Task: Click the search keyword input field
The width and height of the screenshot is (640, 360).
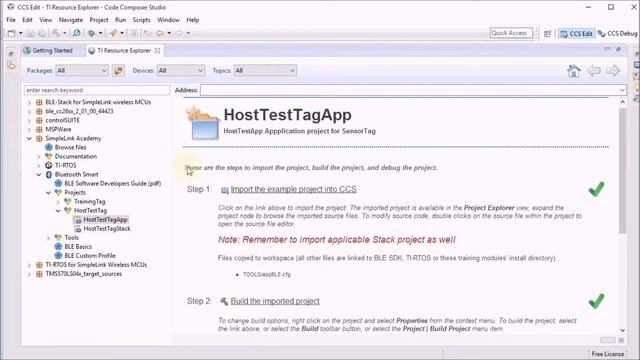Action: [97, 90]
